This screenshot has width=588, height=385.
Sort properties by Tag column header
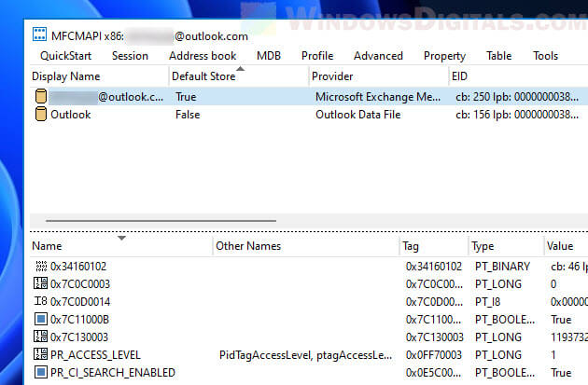434,246
